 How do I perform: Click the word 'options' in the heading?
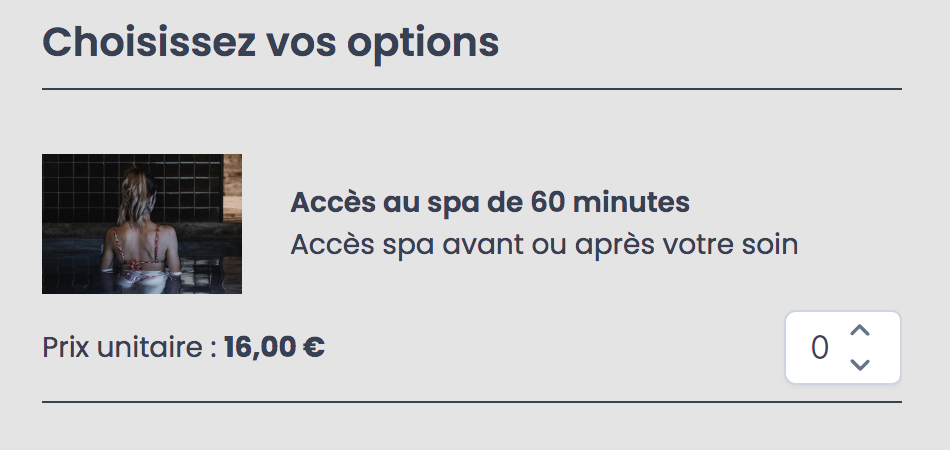pos(423,45)
